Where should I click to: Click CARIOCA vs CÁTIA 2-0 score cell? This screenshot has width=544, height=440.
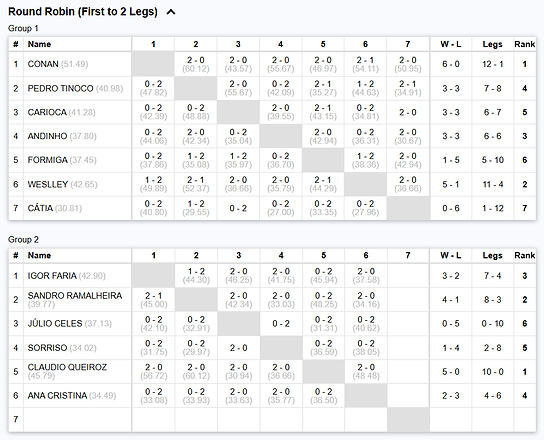[408, 112]
